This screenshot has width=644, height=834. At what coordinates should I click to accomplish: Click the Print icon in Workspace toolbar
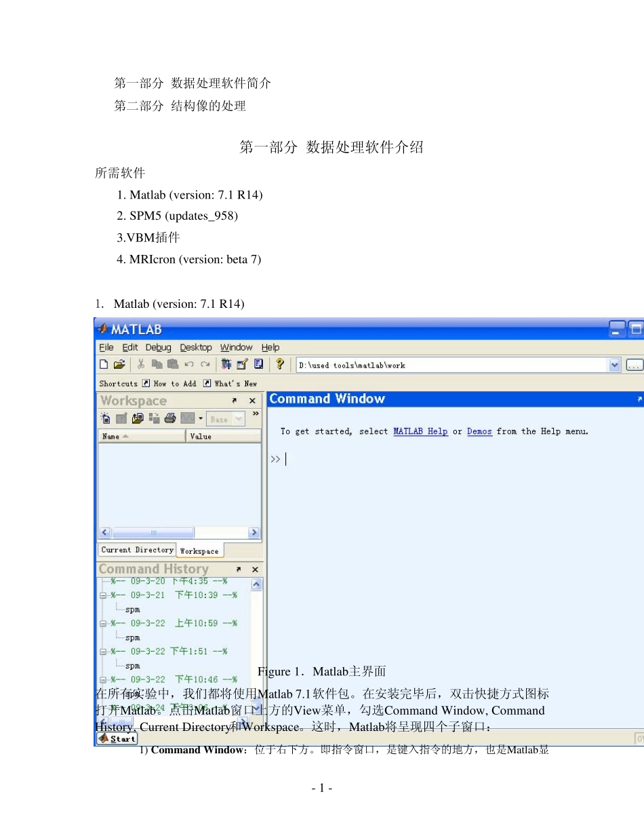point(170,419)
